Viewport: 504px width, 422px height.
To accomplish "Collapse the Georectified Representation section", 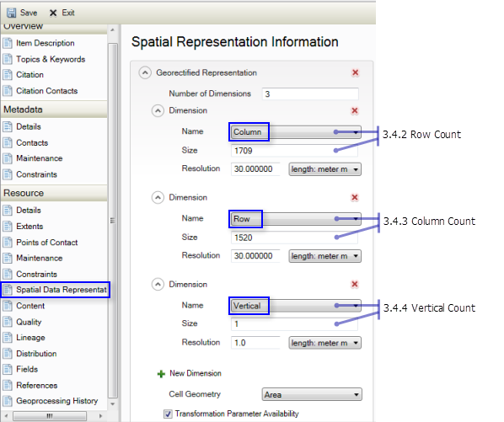I will tap(145, 72).
